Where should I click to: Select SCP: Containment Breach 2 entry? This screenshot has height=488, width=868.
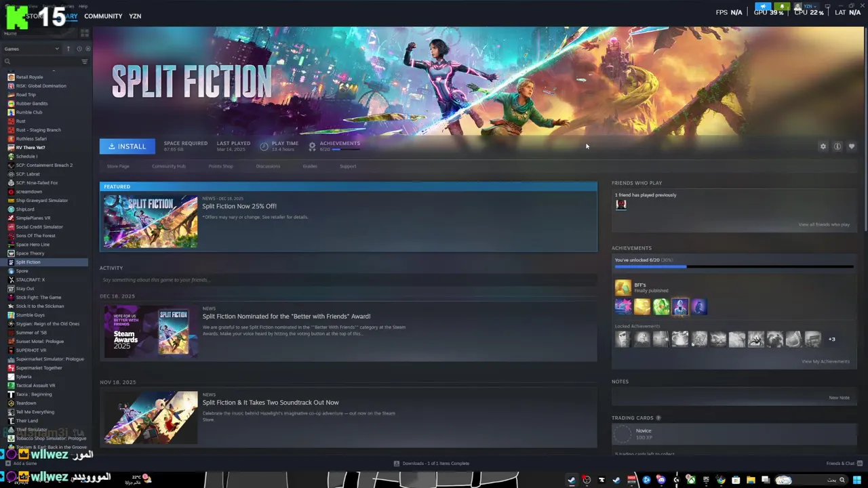click(45, 165)
